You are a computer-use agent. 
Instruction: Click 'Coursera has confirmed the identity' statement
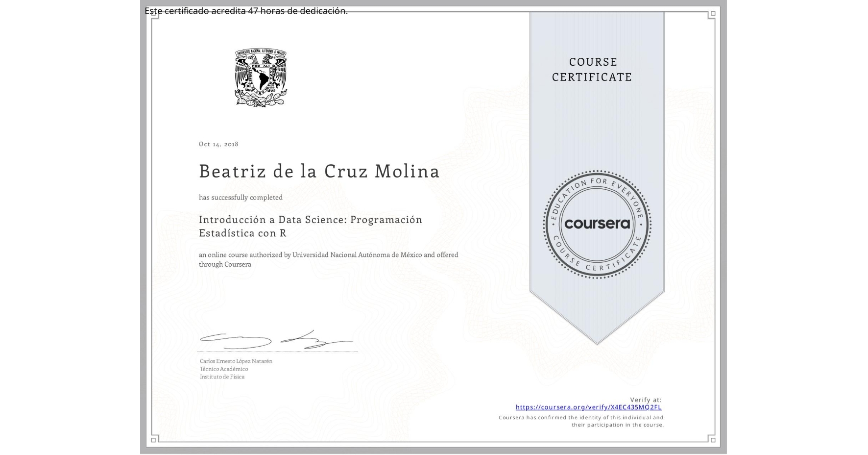point(581,421)
